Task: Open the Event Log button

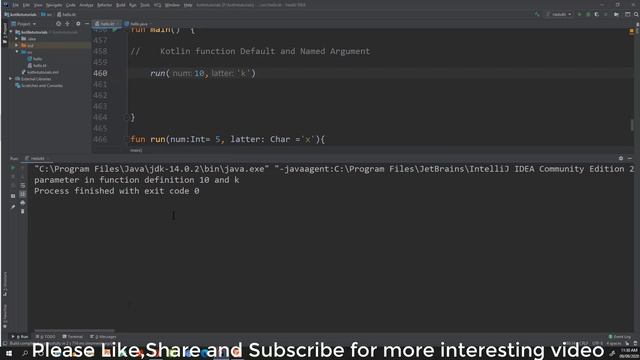Action: 620,337
